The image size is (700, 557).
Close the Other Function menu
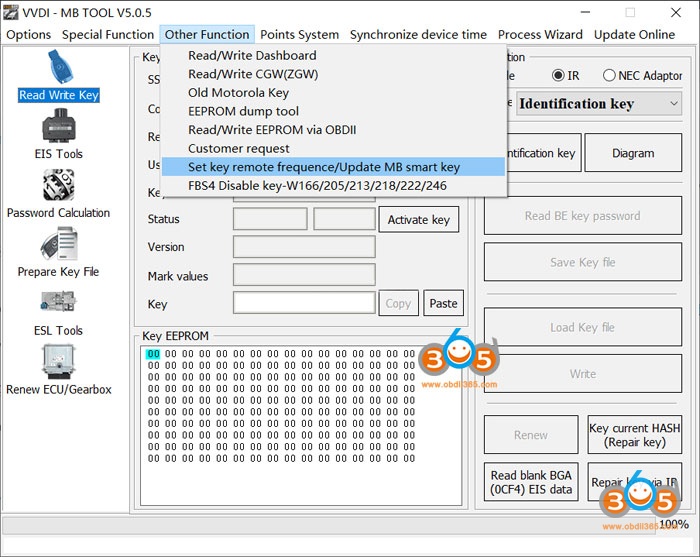(207, 34)
